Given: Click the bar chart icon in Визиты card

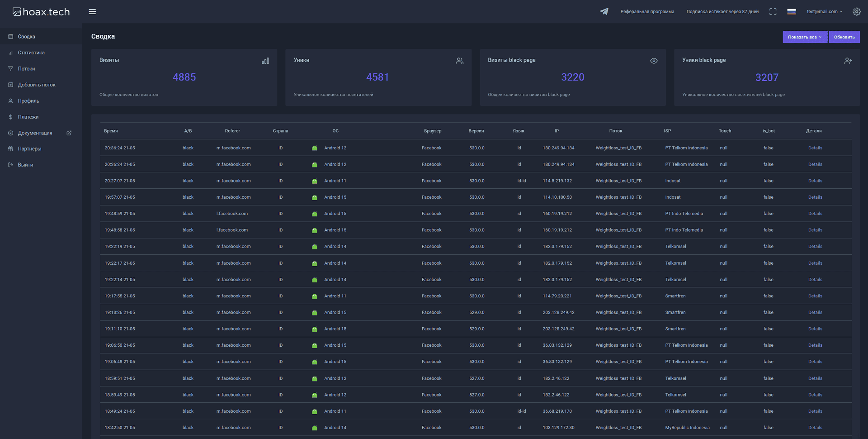Looking at the screenshot, I should click(265, 61).
